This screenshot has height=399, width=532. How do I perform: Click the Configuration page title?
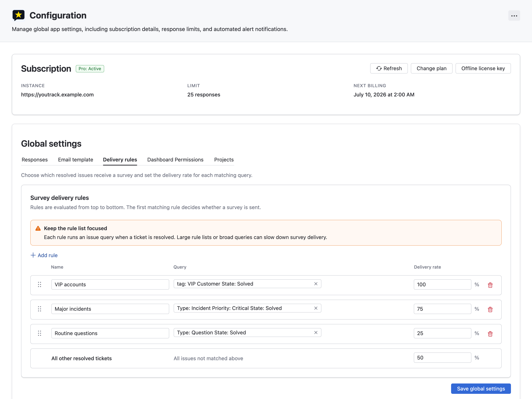click(58, 15)
